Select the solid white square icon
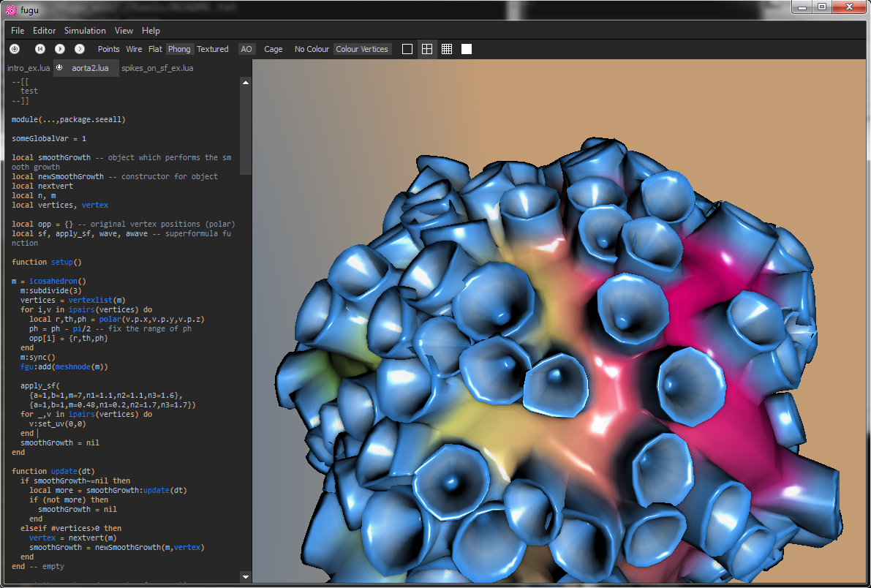The width and height of the screenshot is (871, 588). [x=467, y=49]
